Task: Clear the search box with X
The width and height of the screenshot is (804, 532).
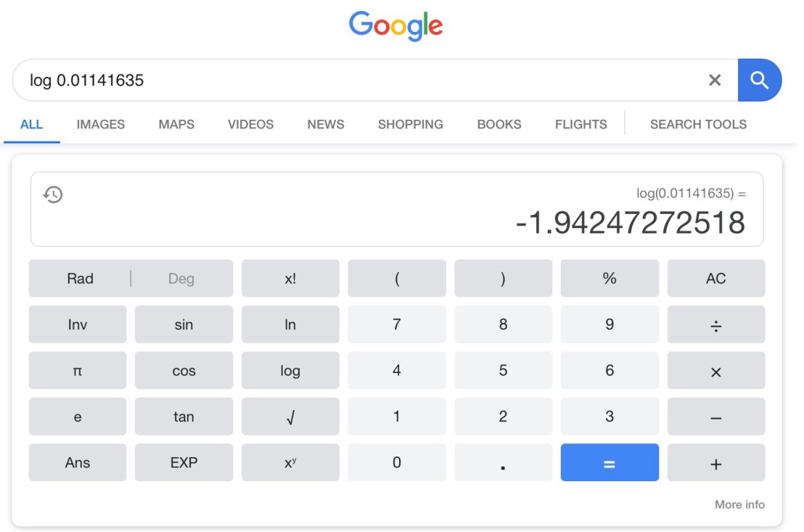Action: tap(715, 80)
